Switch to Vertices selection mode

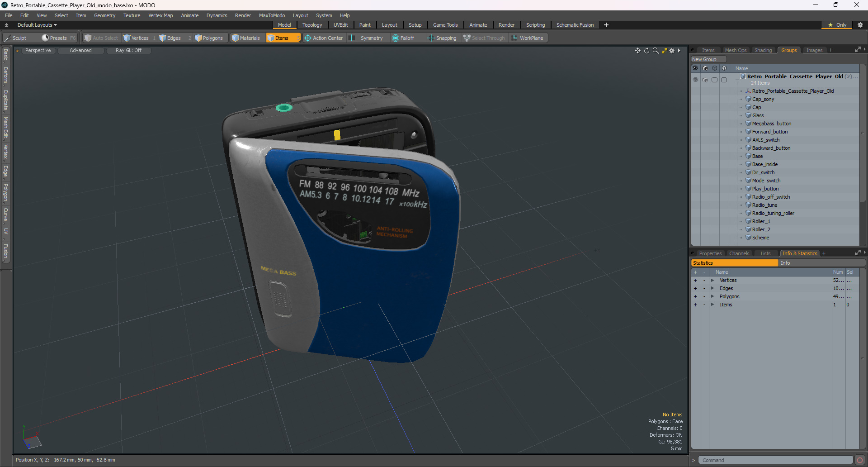(139, 38)
